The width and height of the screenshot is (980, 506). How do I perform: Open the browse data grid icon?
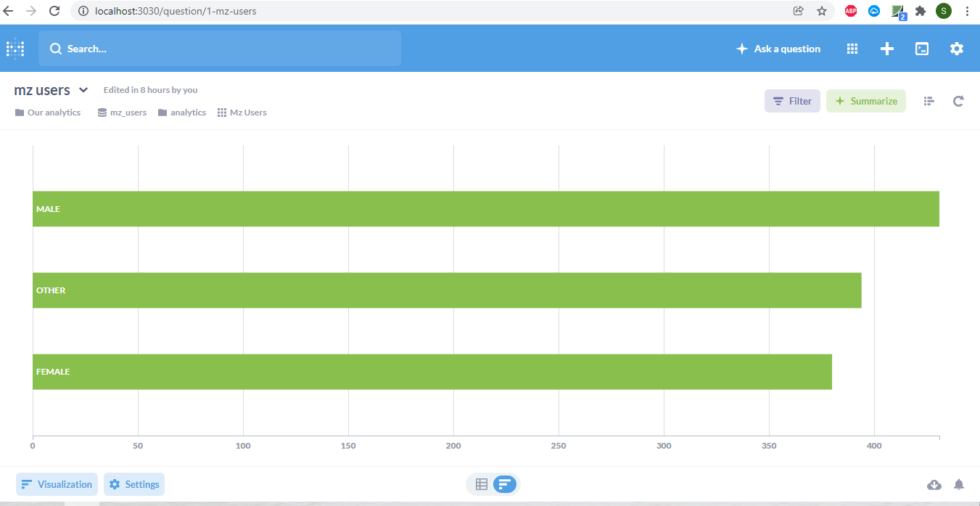[852, 48]
